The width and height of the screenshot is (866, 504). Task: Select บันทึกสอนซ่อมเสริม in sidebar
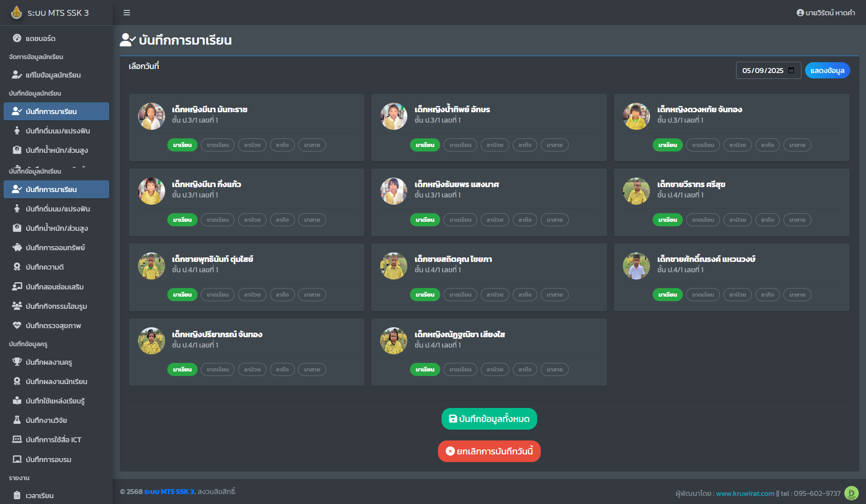pos(54,287)
